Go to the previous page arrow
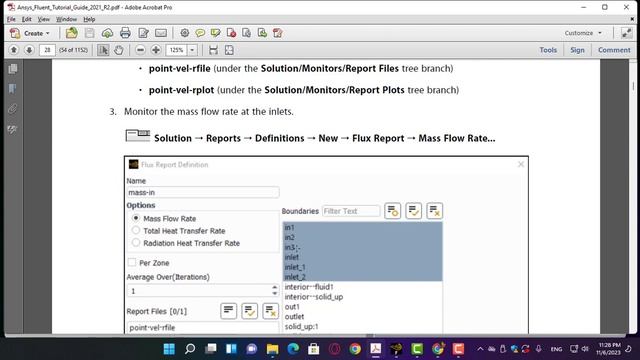This screenshot has height=360, width=640. pyautogui.click(x=13, y=50)
